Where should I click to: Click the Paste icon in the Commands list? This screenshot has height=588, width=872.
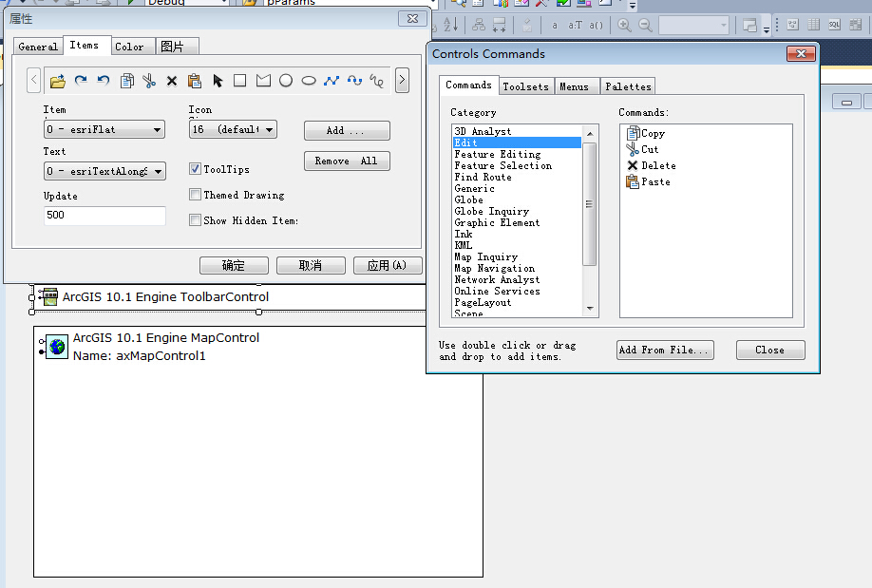(633, 181)
